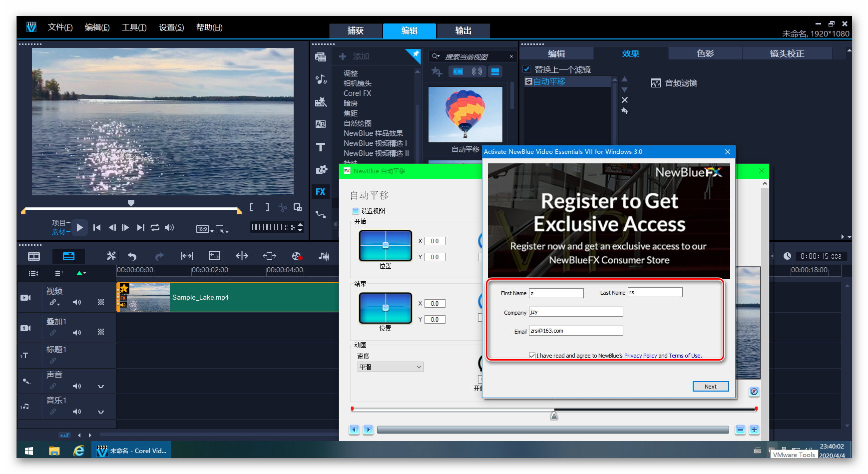This screenshot has width=868, height=474.
Task: Open the 16:9 aspect ratio dropdown
Action: click(x=205, y=229)
